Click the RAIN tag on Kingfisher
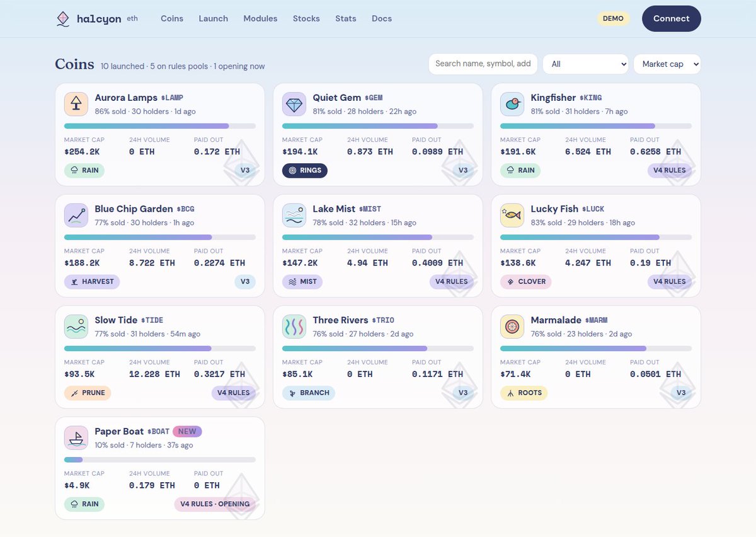 (x=520, y=170)
